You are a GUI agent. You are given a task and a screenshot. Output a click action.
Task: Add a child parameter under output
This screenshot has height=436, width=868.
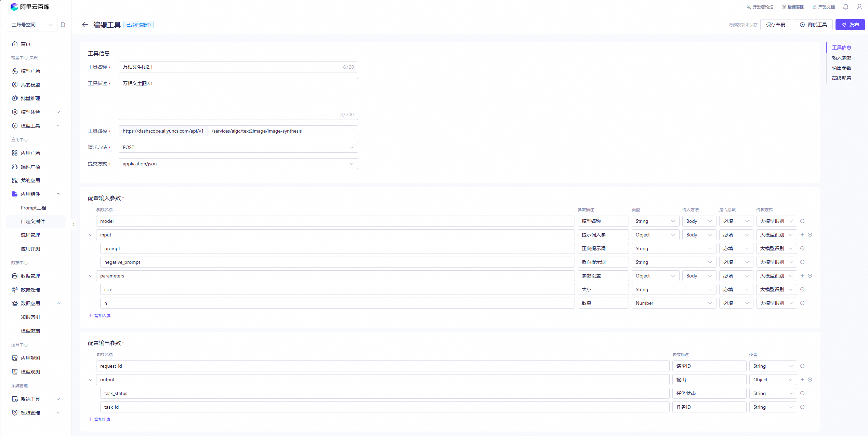tap(802, 380)
